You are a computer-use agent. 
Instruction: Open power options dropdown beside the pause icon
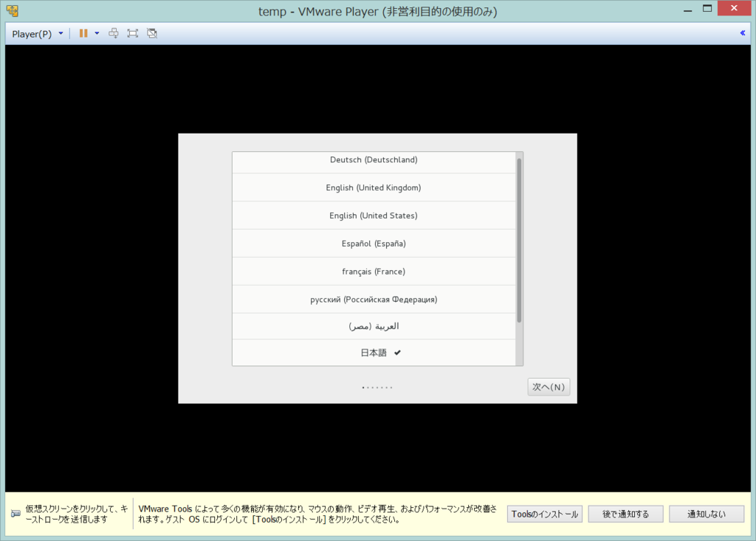pos(97,33)
